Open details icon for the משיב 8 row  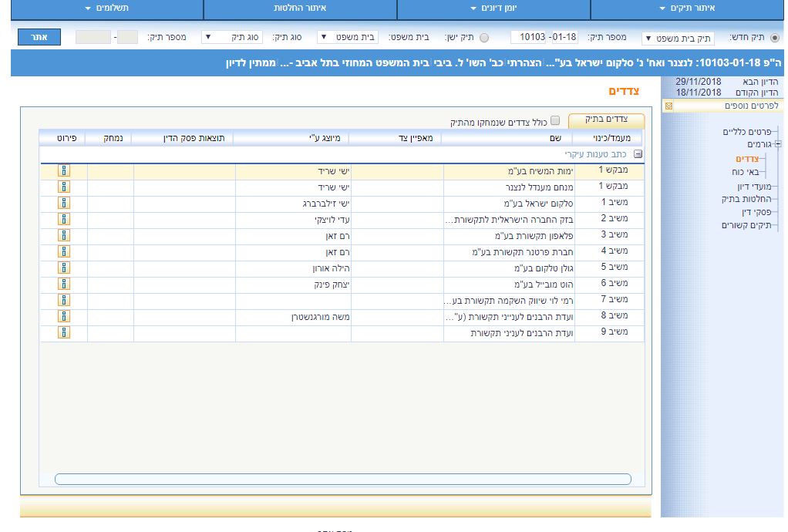[64, 316]
